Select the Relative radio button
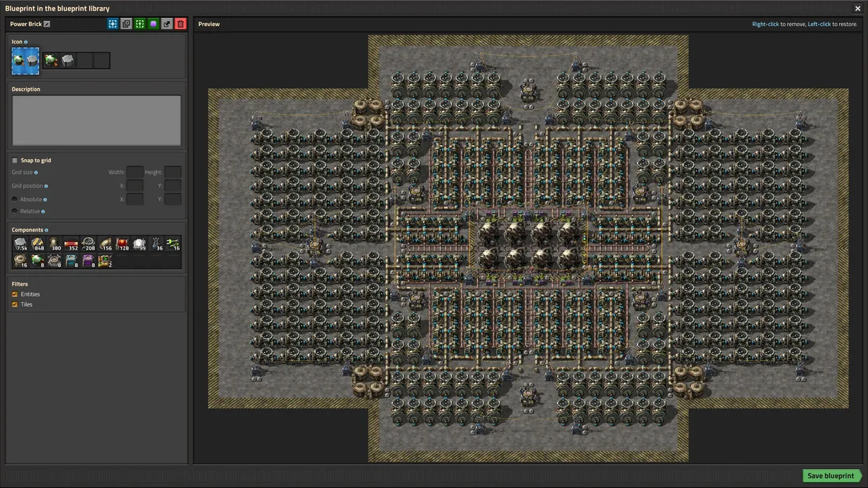The width and height of the screenshot is (868, 488). coord(14,211)
